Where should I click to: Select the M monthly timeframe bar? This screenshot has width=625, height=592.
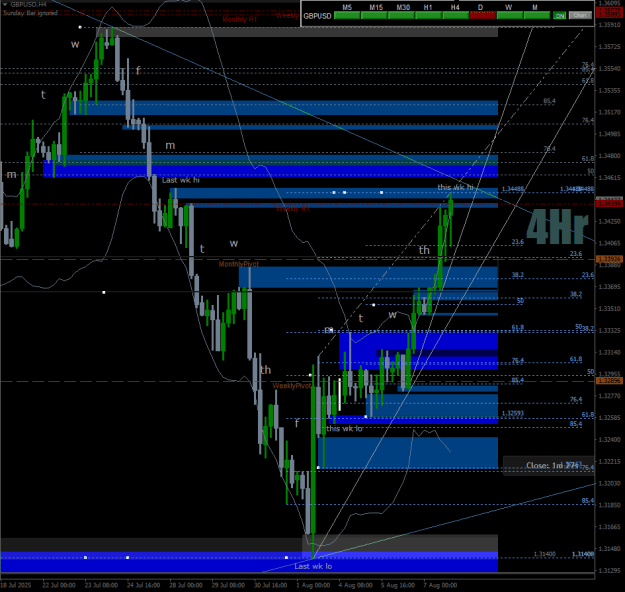coord(537,16)
